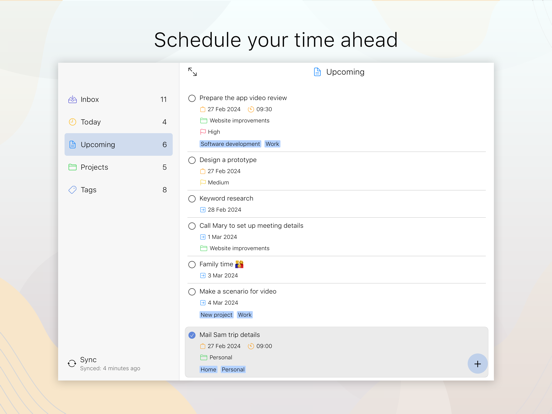Mark Prepare the app video review complete
Image resolution: width=552 pixels, height=414 pixels.
pyautogui.click(x=192, y=98)
